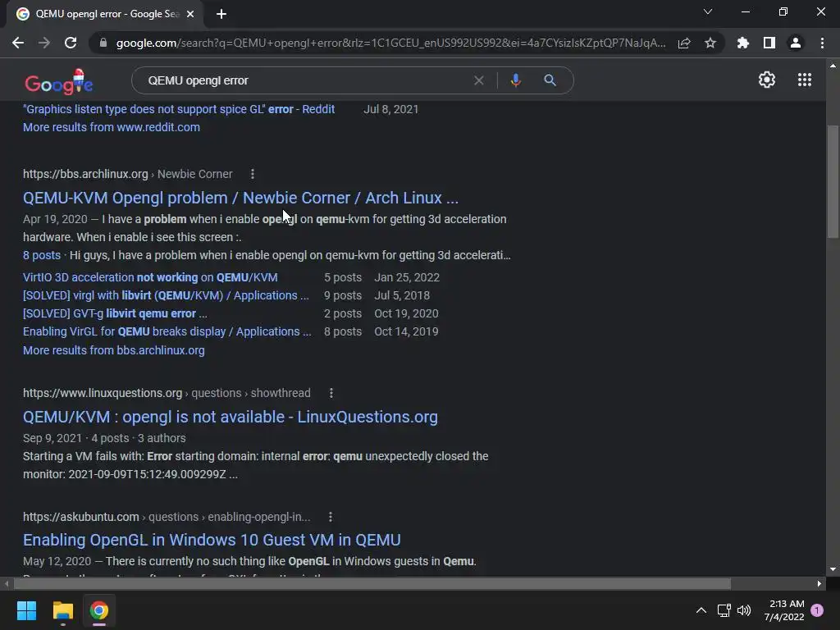The width and height of the screenshot is (840, 630).
Task: Click the scroll left arrow
Action: coord(6,583)
